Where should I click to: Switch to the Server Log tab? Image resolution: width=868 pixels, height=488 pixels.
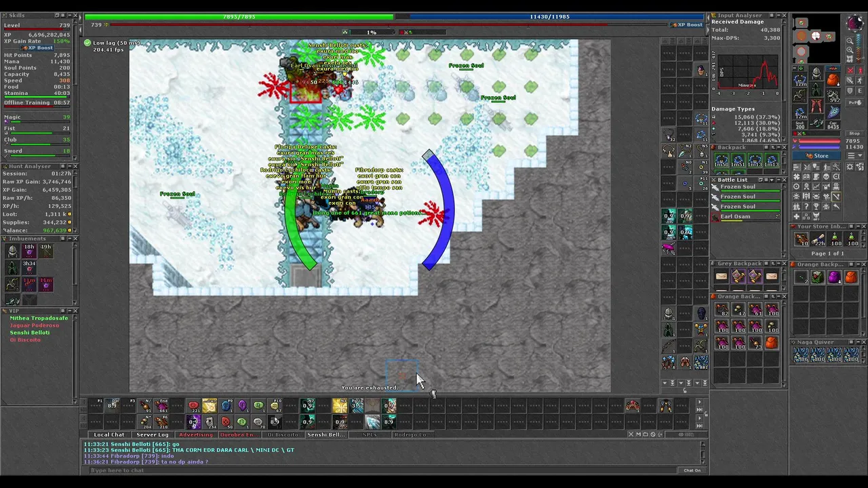(x=152, y=434)
